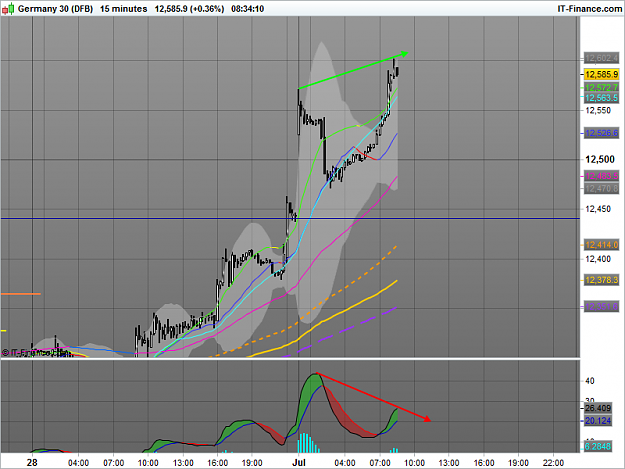Click the blue 20.124 indicator value tag
The height and width of the screenshot is (469, 625).
point(597,421)
